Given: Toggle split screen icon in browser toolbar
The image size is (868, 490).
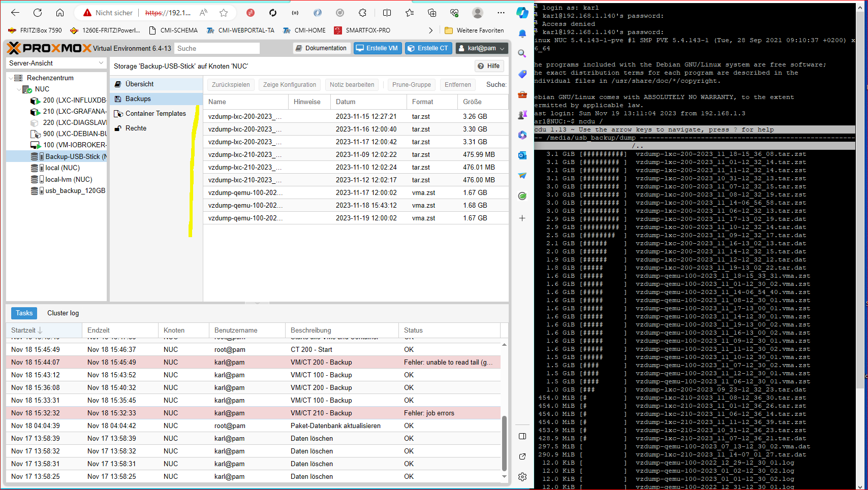Looking at the screenshot, I should coord(387,13).
